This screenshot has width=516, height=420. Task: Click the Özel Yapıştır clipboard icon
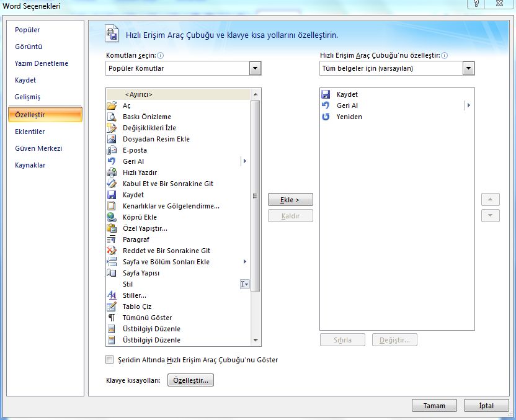coord(112,228)
